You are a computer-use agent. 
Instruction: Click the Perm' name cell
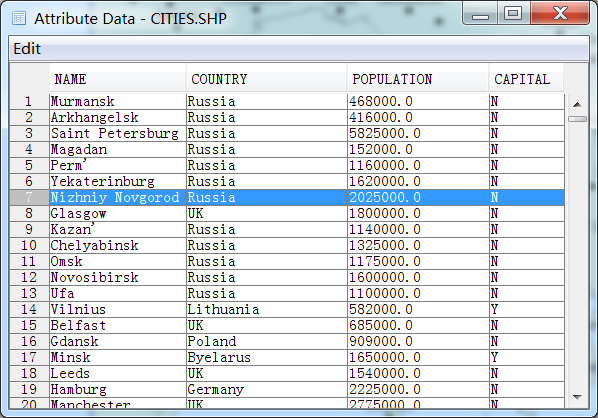click(x=118, y=166)
